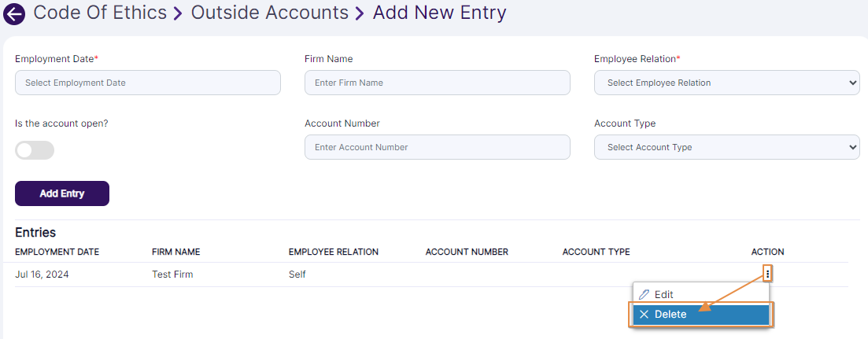The image size is (868, 339).
Task: Click the Employee Relation column header
Action: pyautogui.click(x=334, y=252)
